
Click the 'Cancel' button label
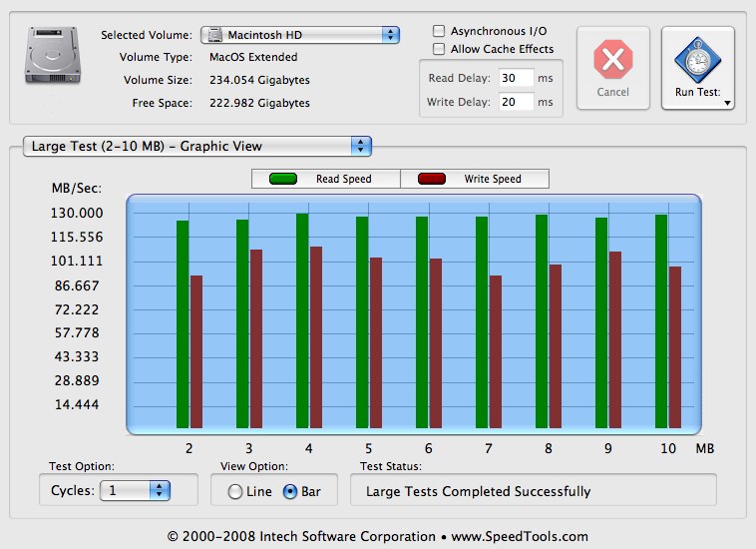coord(612,92)
